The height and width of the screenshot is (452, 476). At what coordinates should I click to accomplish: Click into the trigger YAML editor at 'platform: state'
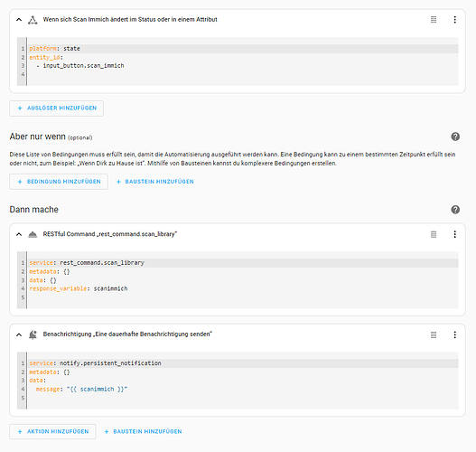54,49
